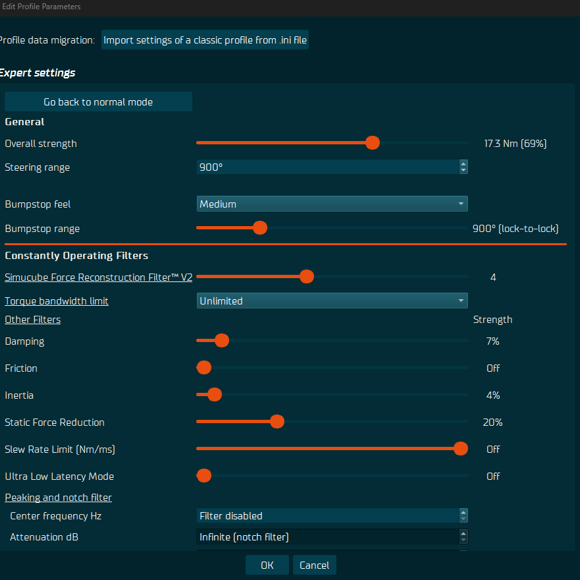Confirm changes with the OK button
This screenshot has height=580, width=580.
coord(267,565)
